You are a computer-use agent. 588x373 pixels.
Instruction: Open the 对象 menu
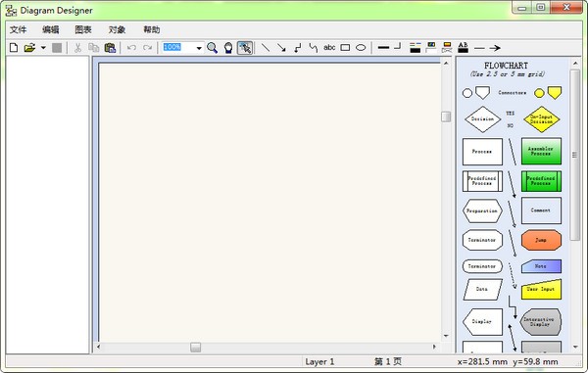point(117,29)
